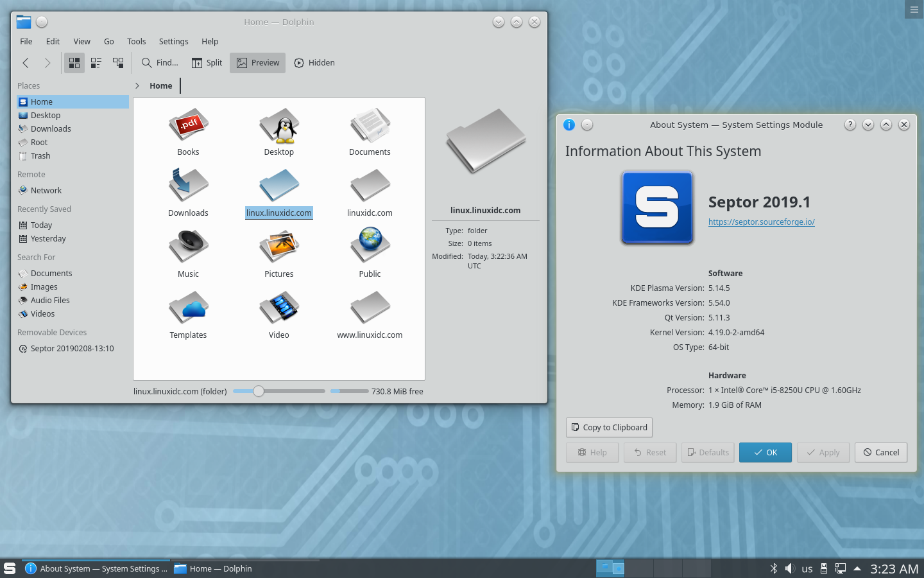The width and height of the screenshot is (924, 578).
Task: Select the Pictures folder icon
Action: coord(279,247)
